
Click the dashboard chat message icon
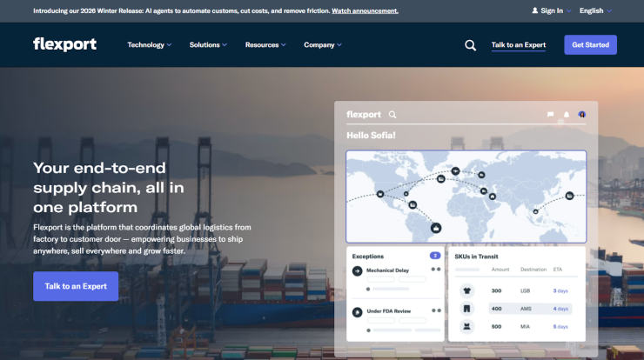coord(550,114)
